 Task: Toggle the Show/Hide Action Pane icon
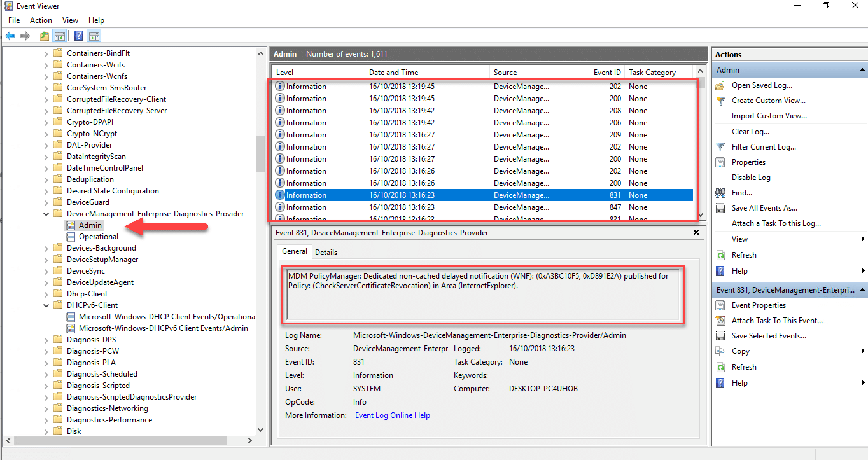click(94, 36)
